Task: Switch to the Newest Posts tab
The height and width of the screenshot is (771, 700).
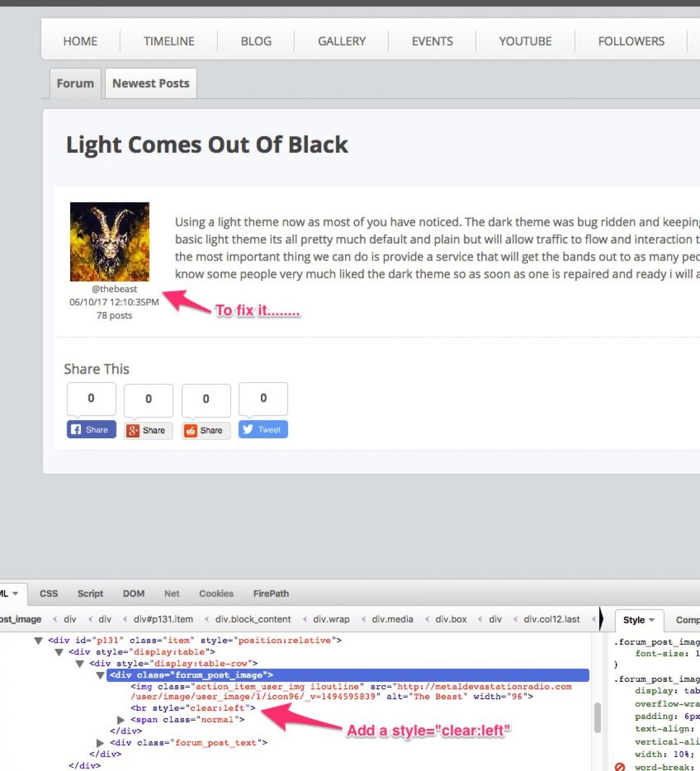Action: point(151,83)
